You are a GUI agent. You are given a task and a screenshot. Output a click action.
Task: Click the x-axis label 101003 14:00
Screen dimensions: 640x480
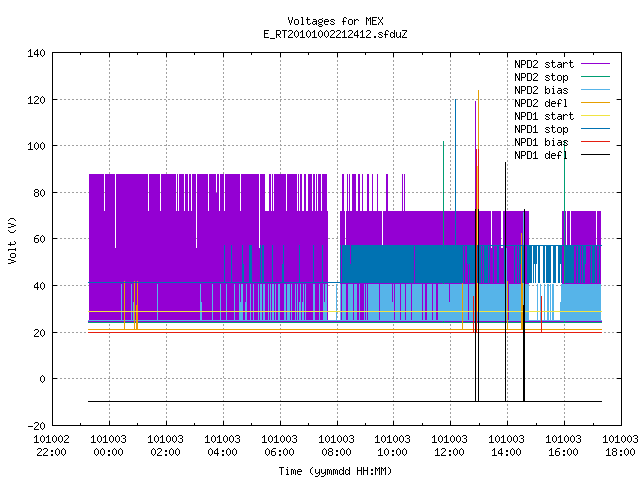507,446
